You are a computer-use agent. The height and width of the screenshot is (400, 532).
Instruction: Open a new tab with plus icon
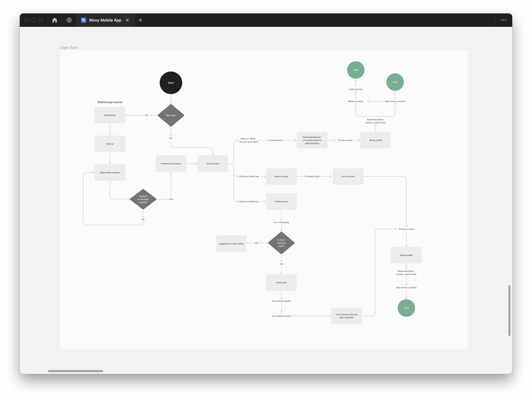(x=140, y=20)
